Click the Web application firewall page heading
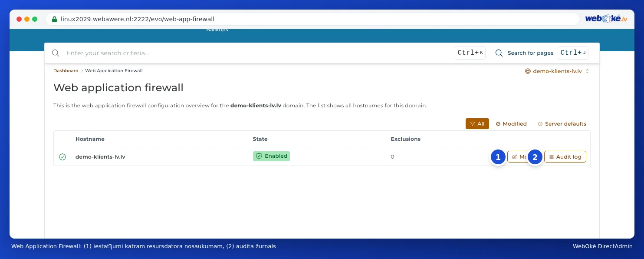The image size is (644, 259). click(118, 87)
